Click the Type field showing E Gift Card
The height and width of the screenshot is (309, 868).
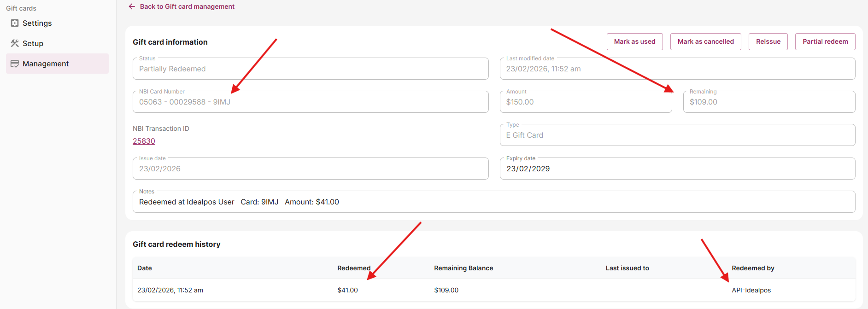click(677, 135)
